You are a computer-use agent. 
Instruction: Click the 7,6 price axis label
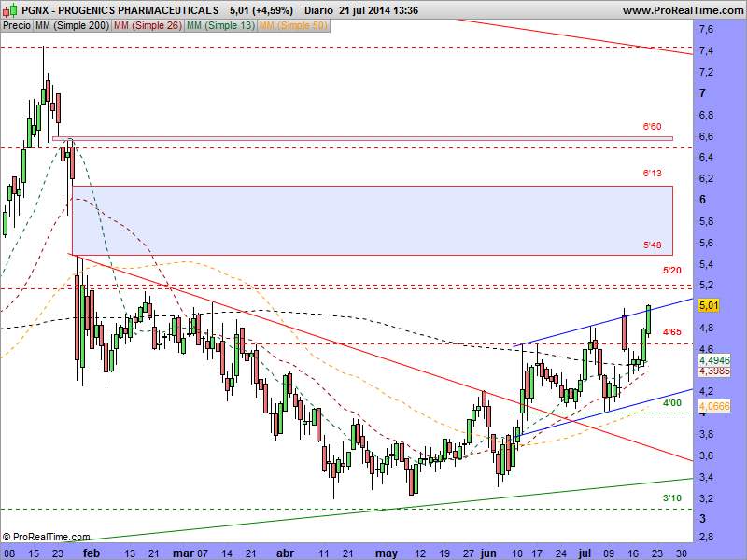tap(707, 30)
